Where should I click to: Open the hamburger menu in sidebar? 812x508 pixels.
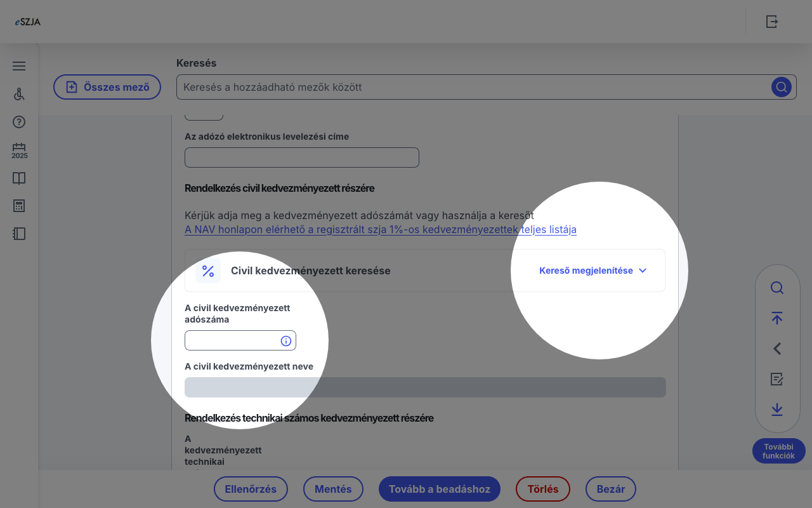coord(19,66)
